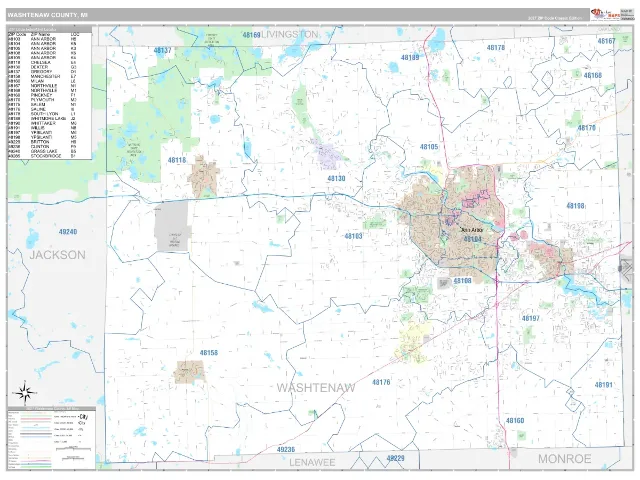Click the WASHTENAW COUNTY, MI title
Viewport: 640px width, 480px height.
(x=47, y=15)
